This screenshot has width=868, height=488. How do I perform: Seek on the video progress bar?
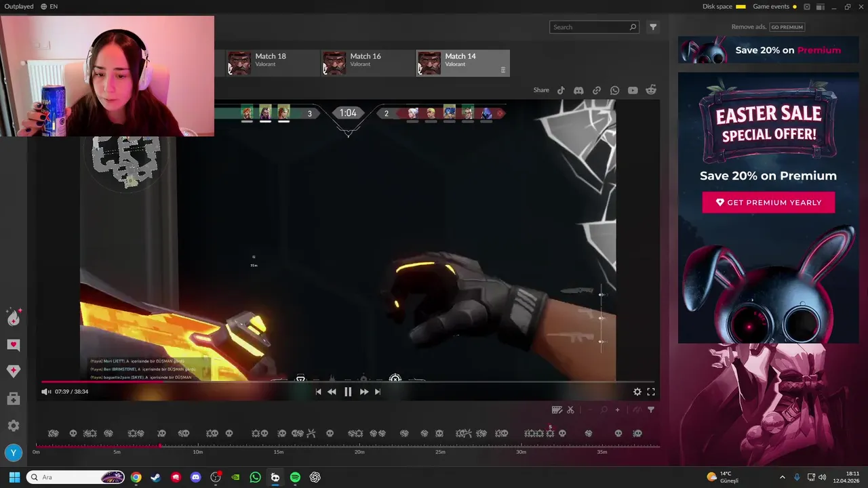[x=348, y=382]
